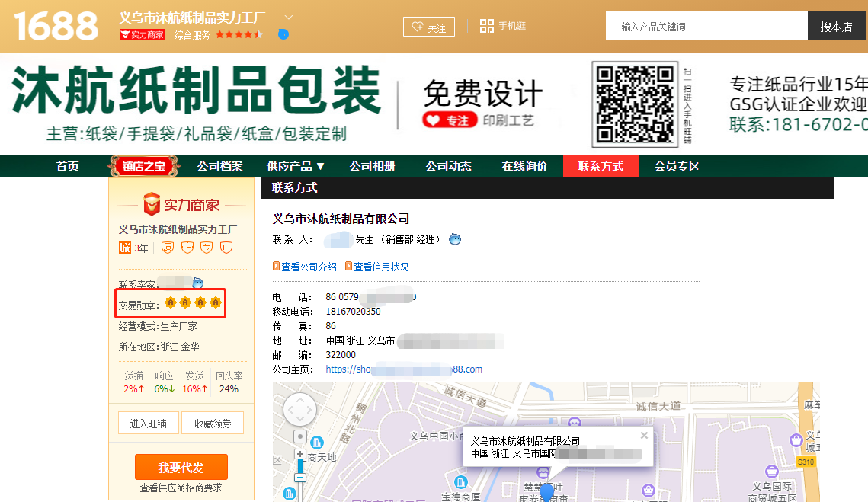Open the 公司动态 navigation tab
Image resolution: width=868 pixels, height=502 pixels.
(448, 166)
